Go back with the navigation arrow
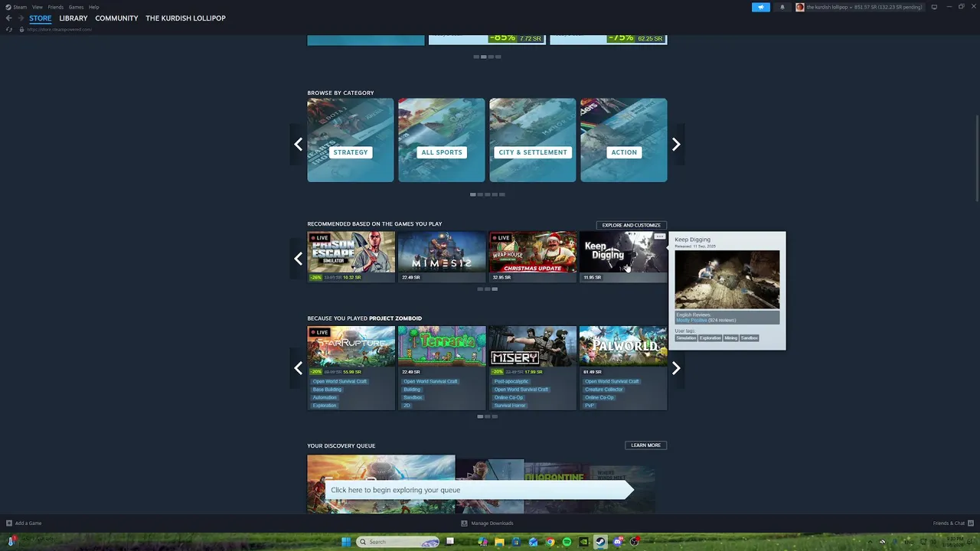Viewport: 980px width, 551px height. [8, 18]
